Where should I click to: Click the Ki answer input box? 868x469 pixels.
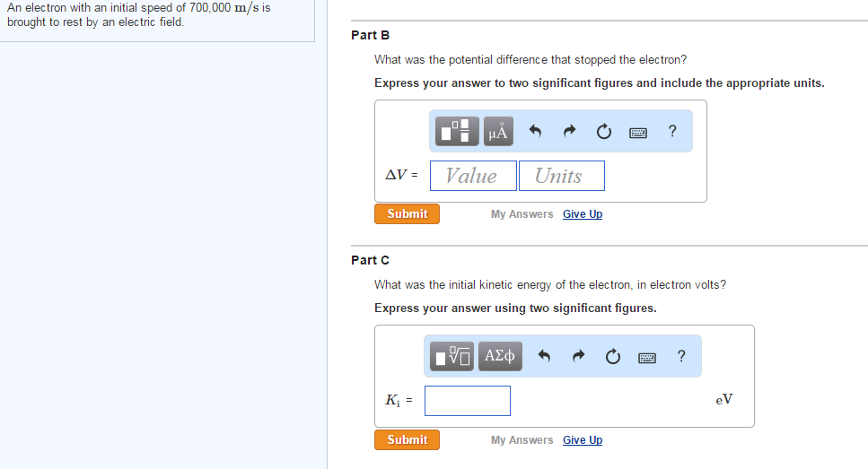click(467, 401)
